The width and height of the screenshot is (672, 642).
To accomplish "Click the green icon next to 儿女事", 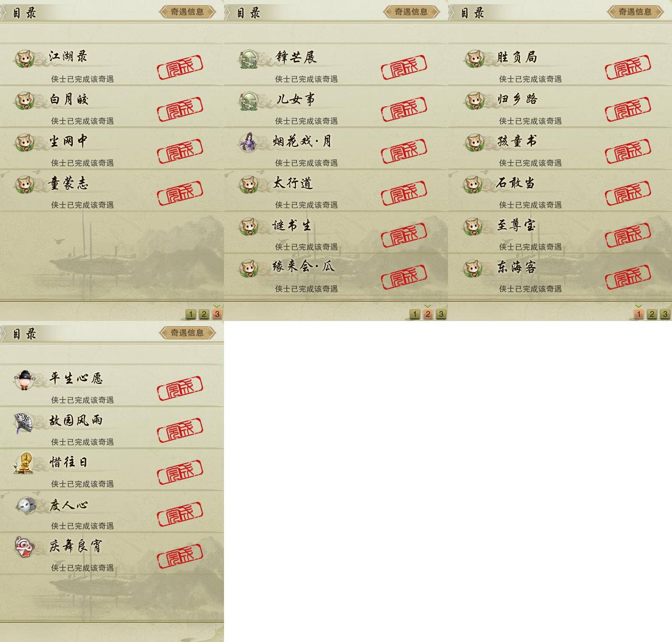I will [x=248, y=100].
